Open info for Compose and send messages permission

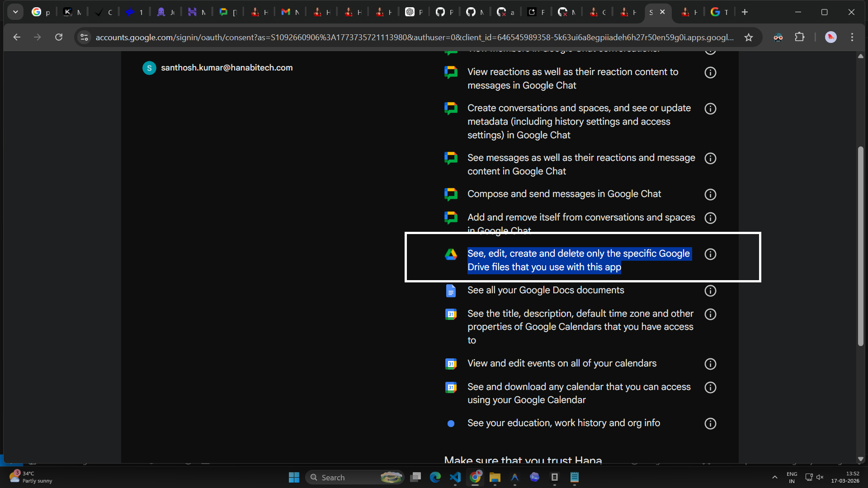tap(710, 195)
